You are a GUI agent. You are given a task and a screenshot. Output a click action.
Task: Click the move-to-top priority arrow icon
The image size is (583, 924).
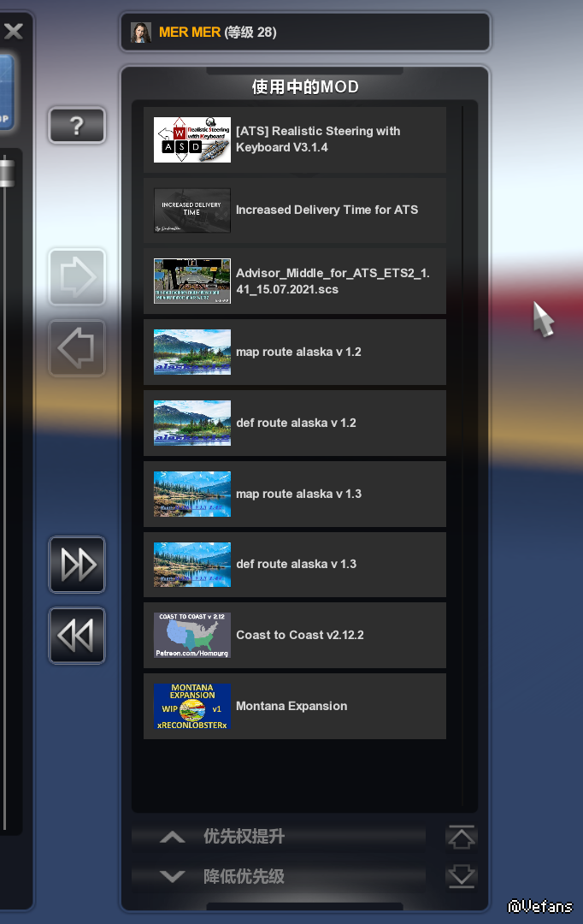pyautogui.click(x=461, y=837)
